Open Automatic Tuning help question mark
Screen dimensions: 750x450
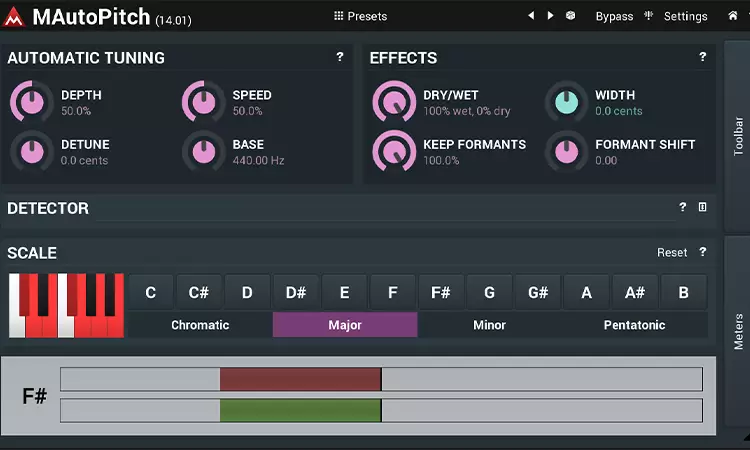[x=340, y=57]
